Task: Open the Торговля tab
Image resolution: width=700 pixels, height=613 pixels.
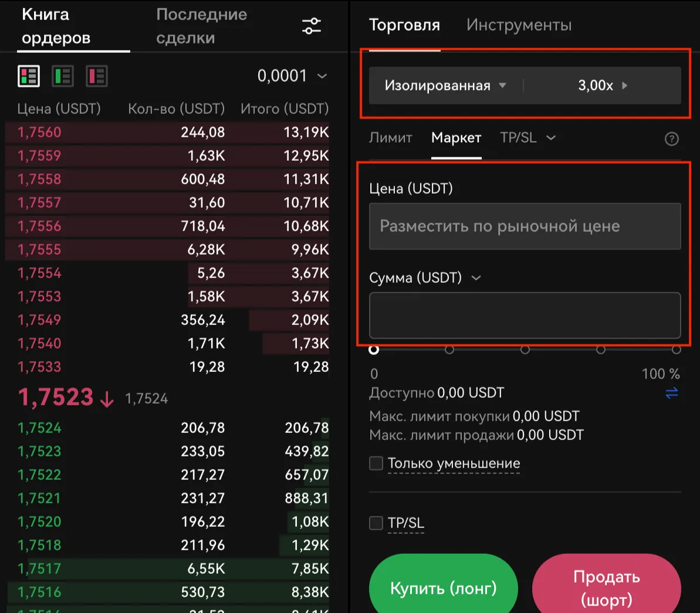Action: point(404,25)
